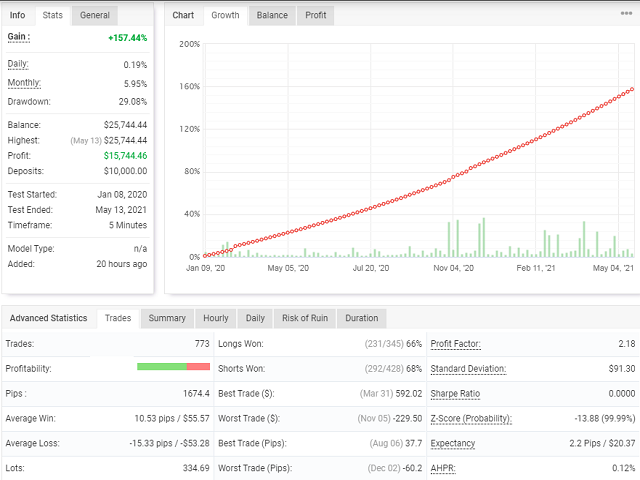640x480 pixels.
Task: Open the General tab
Action: pyautogui.click(x=95, y=15)
